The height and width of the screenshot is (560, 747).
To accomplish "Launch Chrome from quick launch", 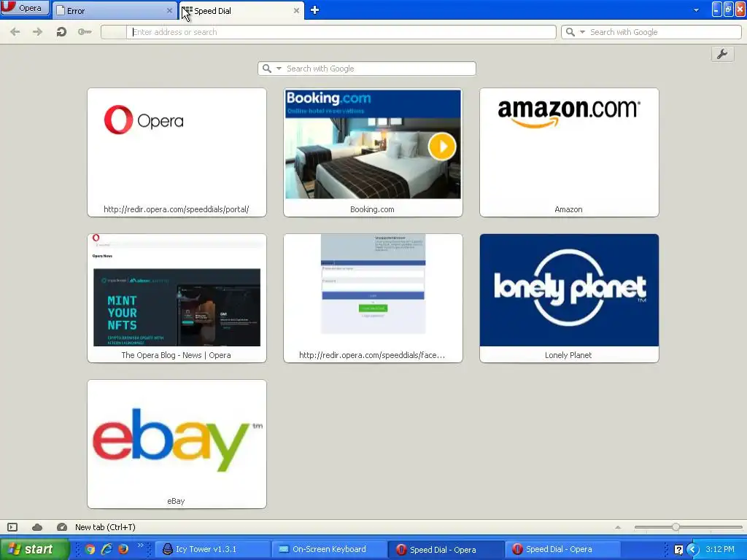I will [x=90, y=549].
